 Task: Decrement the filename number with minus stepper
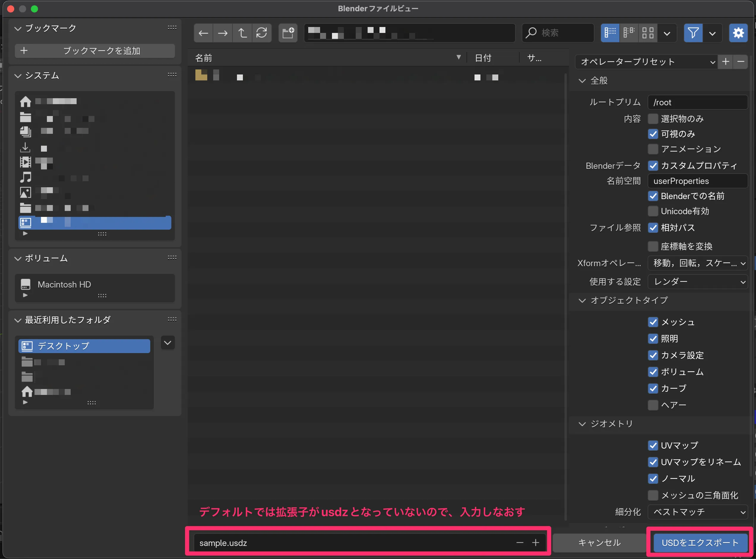[x=520, y=542]
